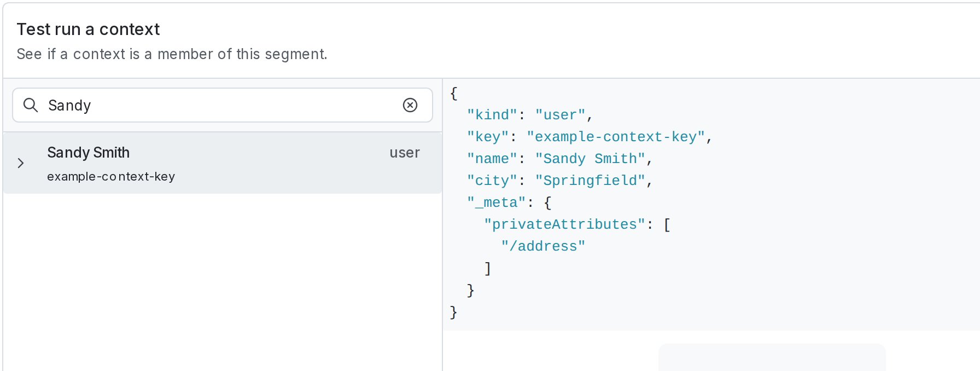This screenshot has width=980, height=371.
Task: Click the user kind label in result row
Action: (x=405, y=153)
